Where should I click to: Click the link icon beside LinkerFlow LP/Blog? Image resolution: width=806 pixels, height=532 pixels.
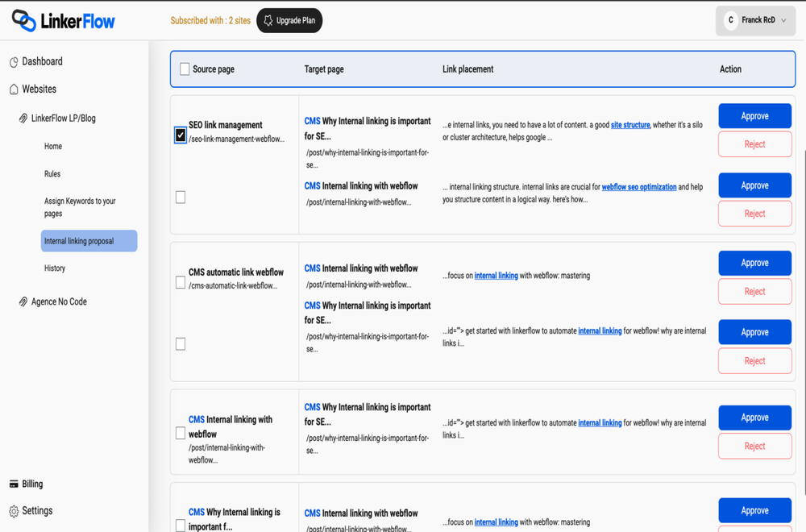(x=24, y=117)
